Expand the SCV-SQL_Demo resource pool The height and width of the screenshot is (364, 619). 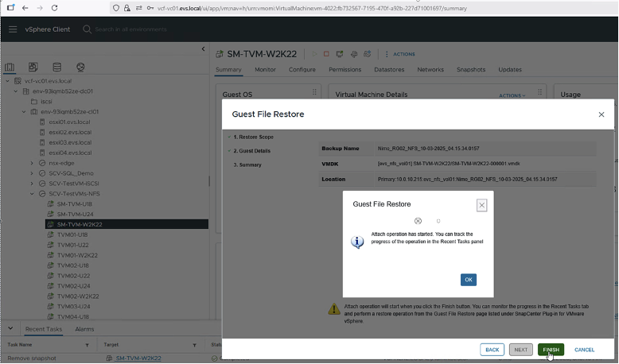click(32, 173)
